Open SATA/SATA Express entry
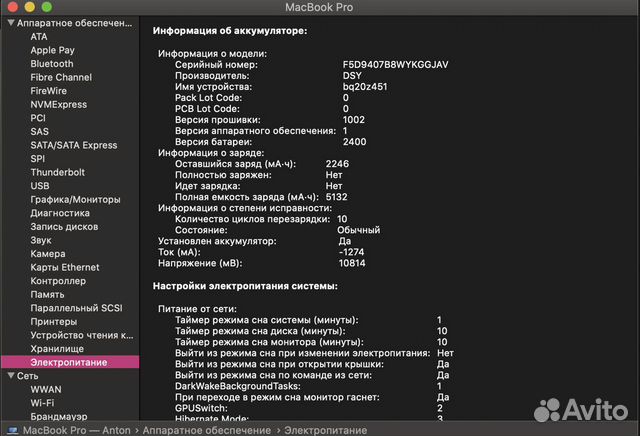This screenshot has height=436, width=640. coord(73,145)
